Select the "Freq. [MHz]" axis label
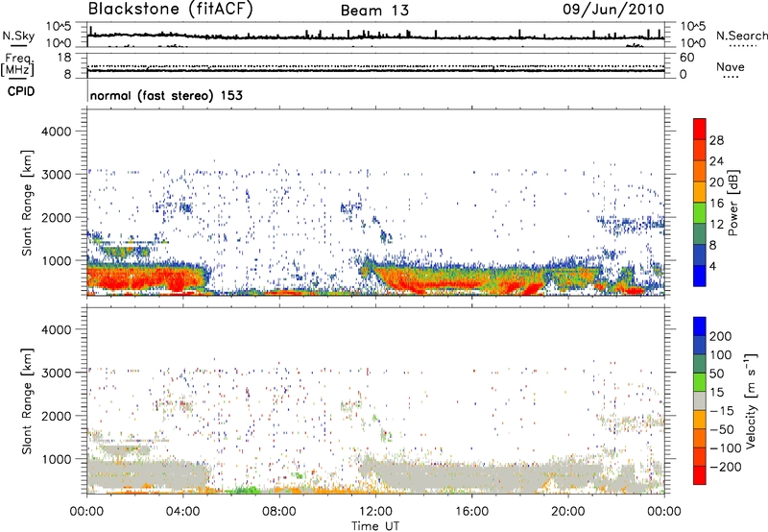 [17, 65]
